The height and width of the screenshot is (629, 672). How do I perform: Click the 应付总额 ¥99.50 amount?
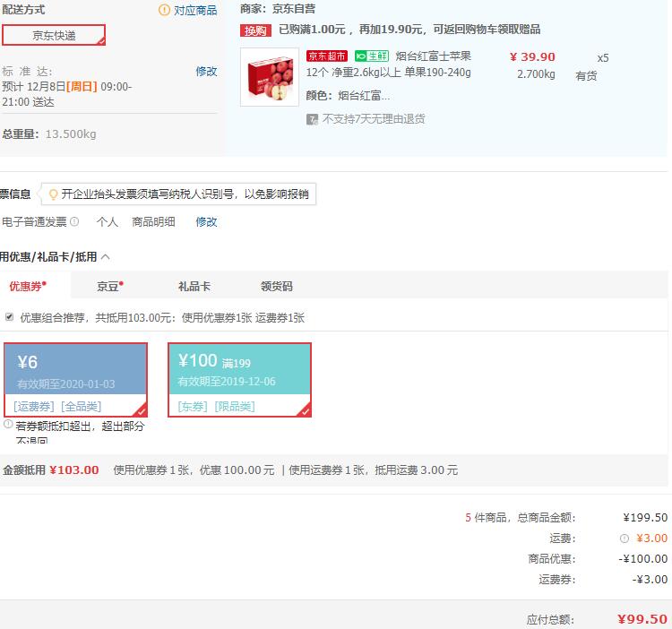pos(642,619)
